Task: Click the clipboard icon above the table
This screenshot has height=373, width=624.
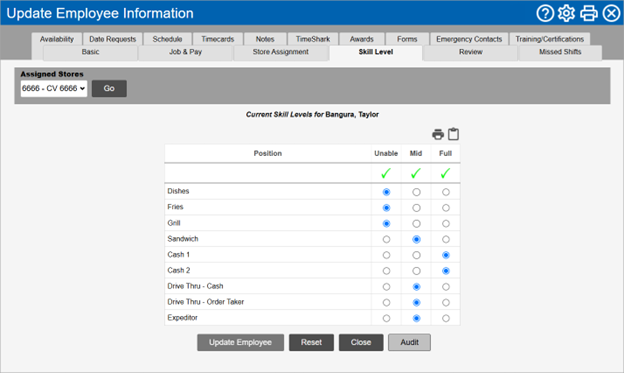Action: pyautogui.click(x=453, y=134)
